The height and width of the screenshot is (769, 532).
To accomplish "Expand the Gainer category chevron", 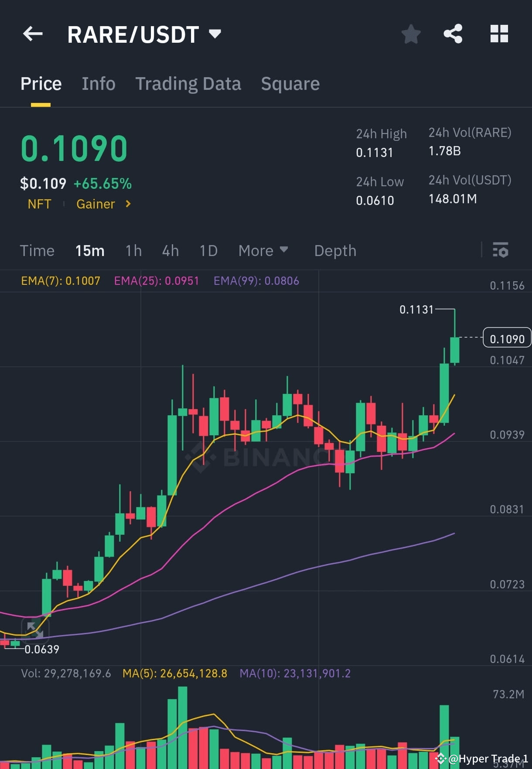I will 128,204.
